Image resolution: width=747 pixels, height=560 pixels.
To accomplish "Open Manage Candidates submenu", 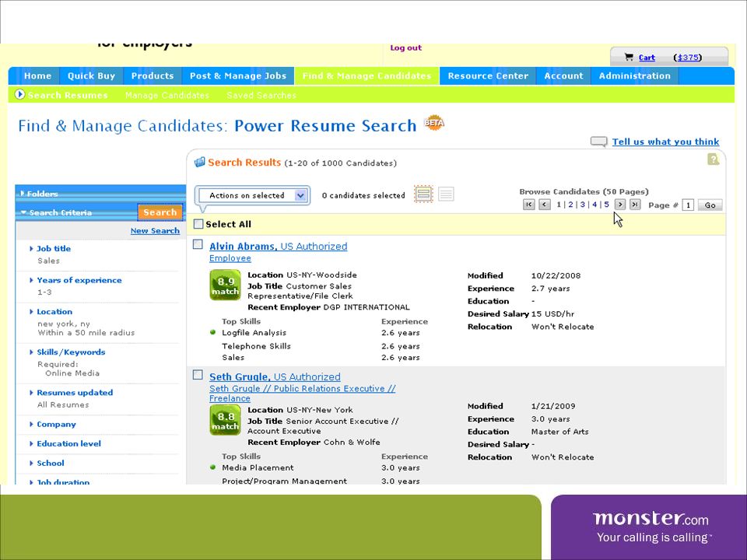I will [x=167, y=95].
